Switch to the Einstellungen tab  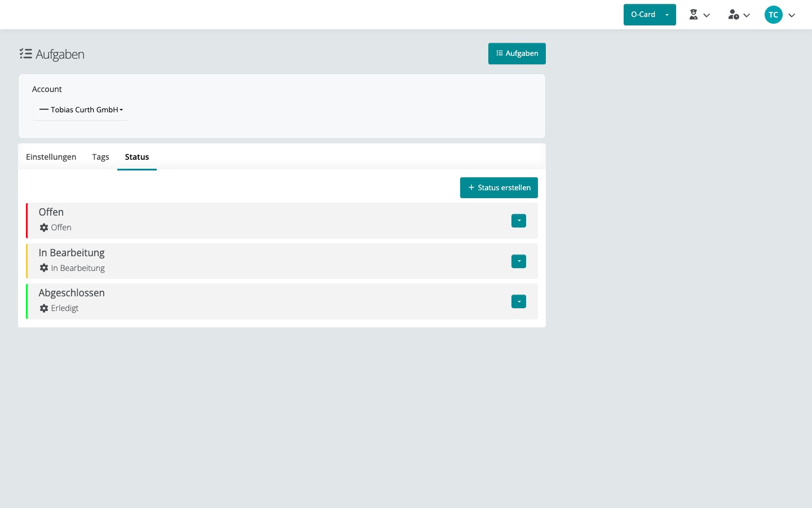point(51,157)
